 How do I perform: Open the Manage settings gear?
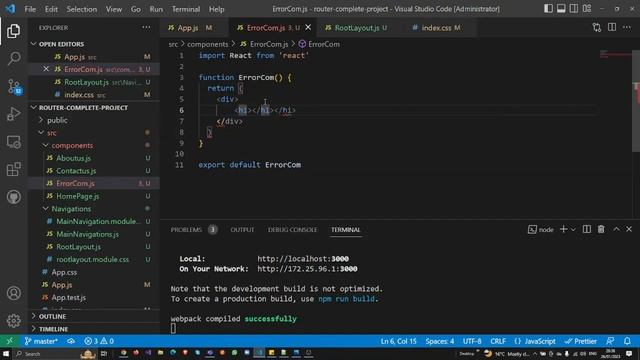click(x=13, y=320)
